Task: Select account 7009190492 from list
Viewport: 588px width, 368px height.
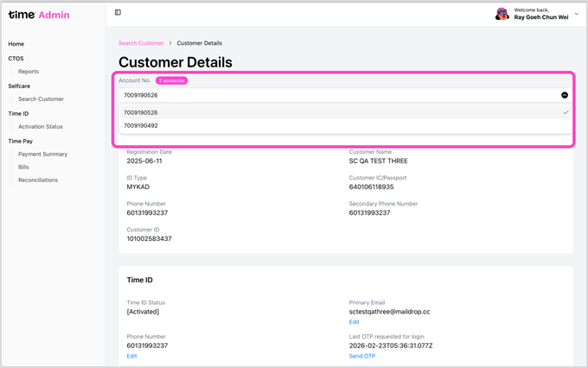Action: point(345,125)
